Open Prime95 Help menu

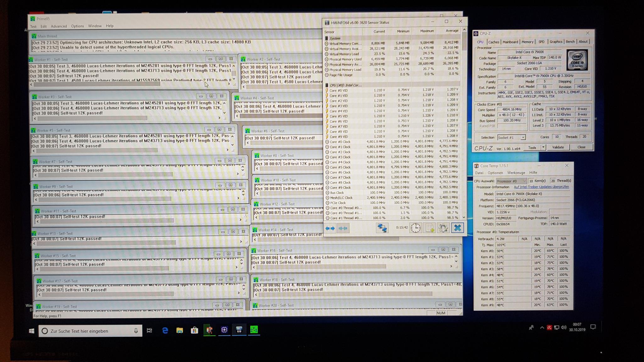coord(109,26)
